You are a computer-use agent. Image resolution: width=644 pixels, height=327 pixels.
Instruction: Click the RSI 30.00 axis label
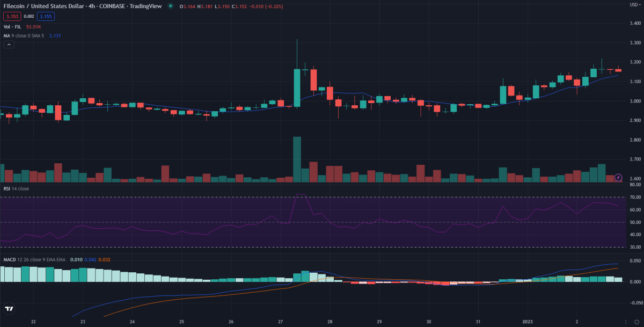635,247
